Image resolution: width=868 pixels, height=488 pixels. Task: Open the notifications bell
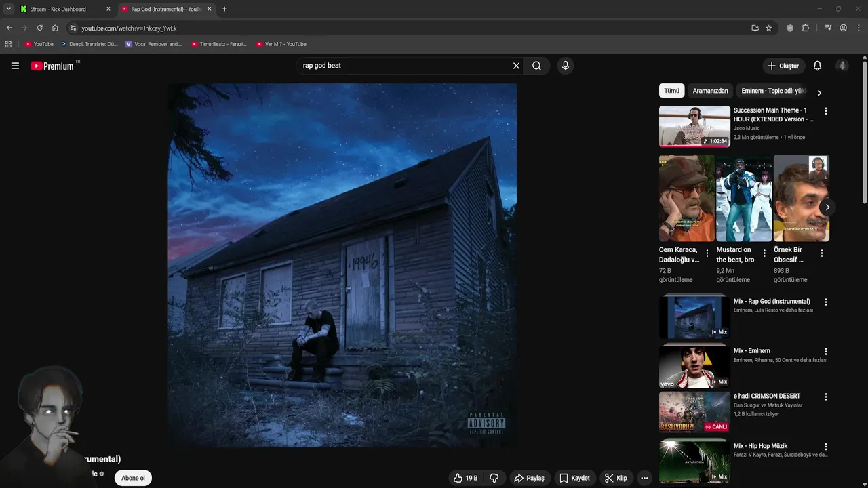pyautogui.click(x=817, y=66)
